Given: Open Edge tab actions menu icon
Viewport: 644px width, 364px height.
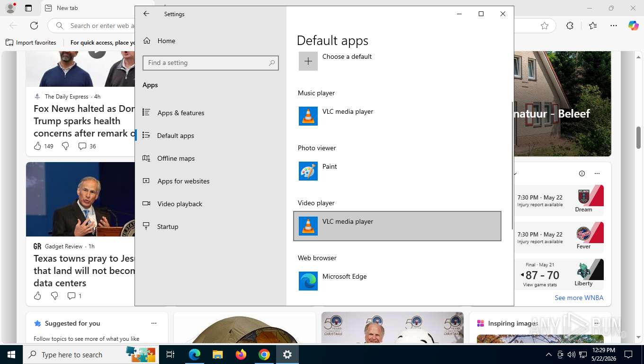Looking at the screenshot, I should pyautogui.click(x=28, y=8).
